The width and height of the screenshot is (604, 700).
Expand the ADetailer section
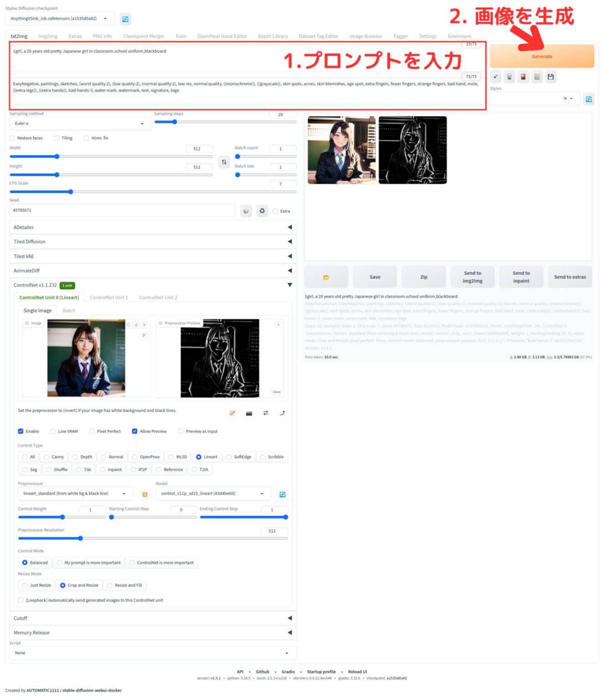290,227
